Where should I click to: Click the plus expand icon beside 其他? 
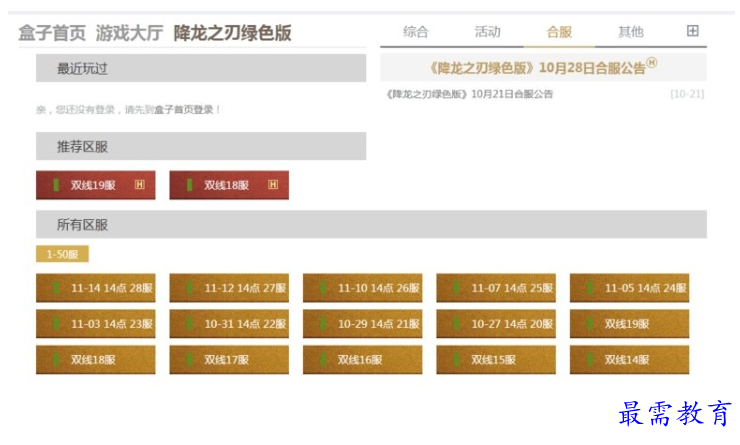coord(692,31)
